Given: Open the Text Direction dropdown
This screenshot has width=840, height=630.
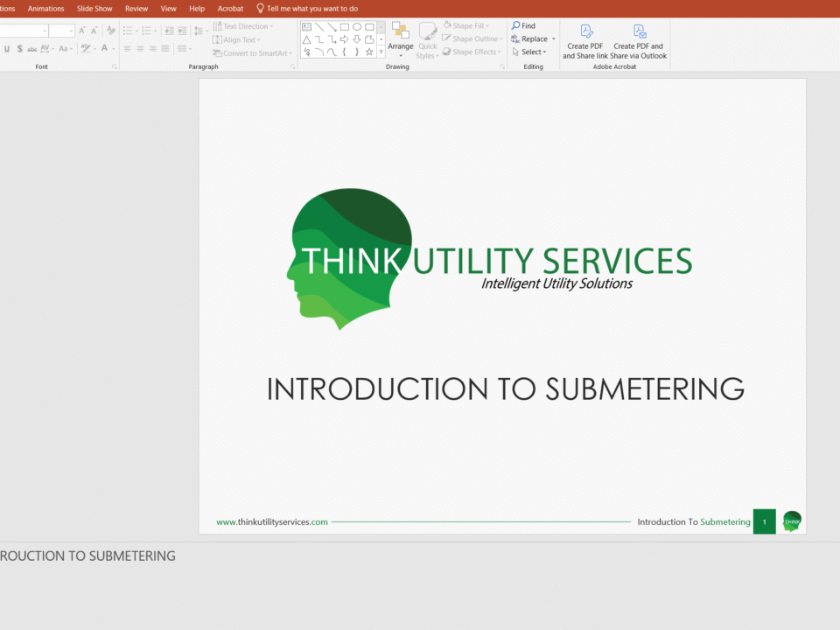Looking at the screenshot, I should (x=245, y=25).
